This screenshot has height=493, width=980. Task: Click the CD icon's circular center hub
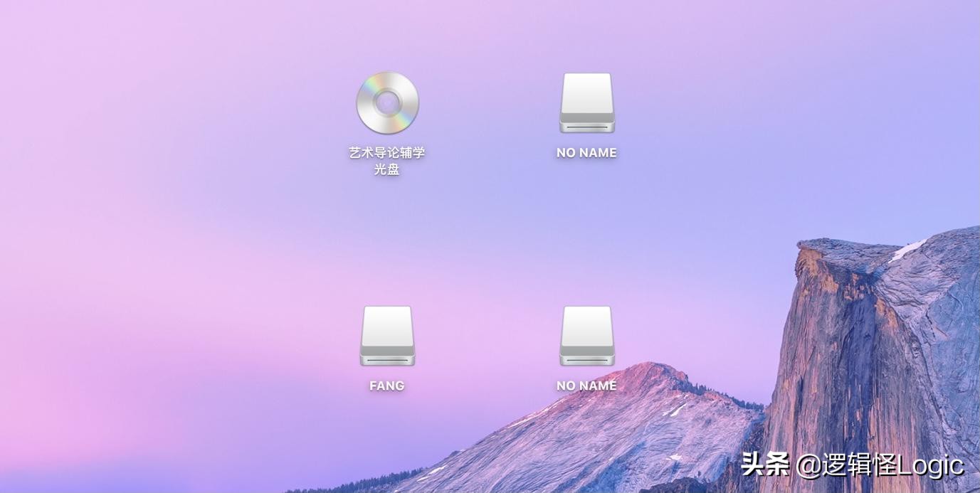[387, 104]
